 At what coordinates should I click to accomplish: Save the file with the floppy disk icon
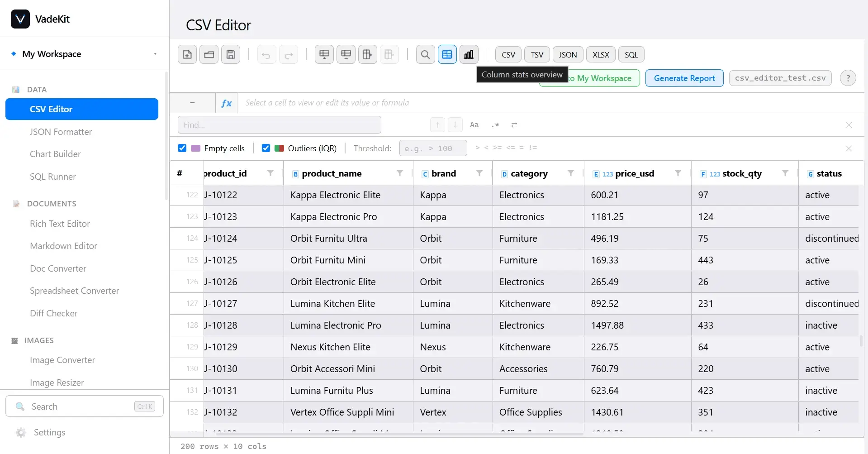[x=231, y=55]
